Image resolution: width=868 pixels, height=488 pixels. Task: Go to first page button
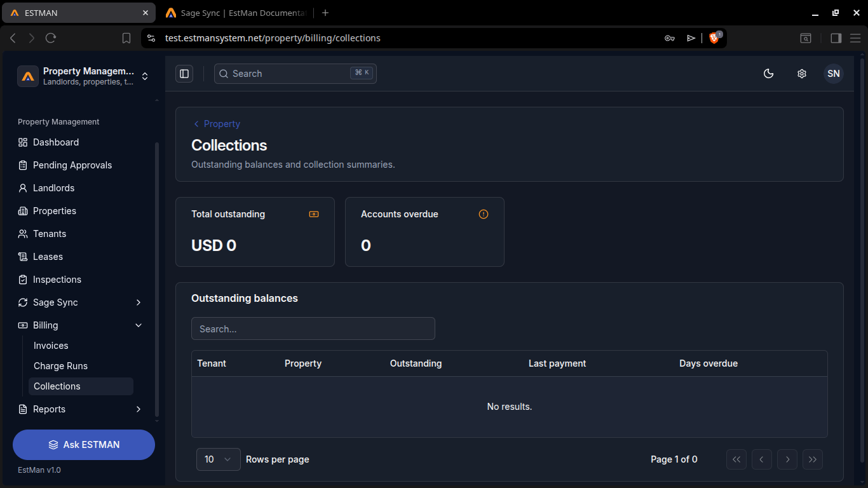(736, 459)
